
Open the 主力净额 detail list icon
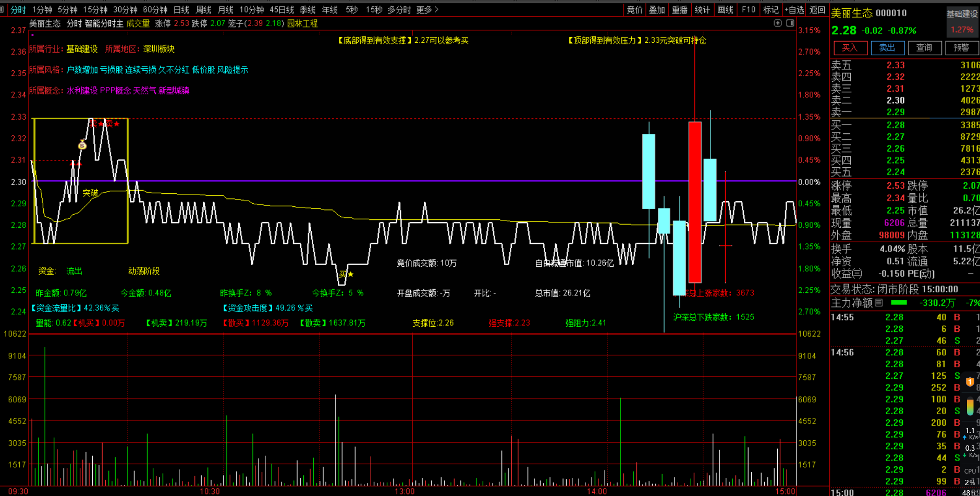pyautogui.click(x=879, y=303)
